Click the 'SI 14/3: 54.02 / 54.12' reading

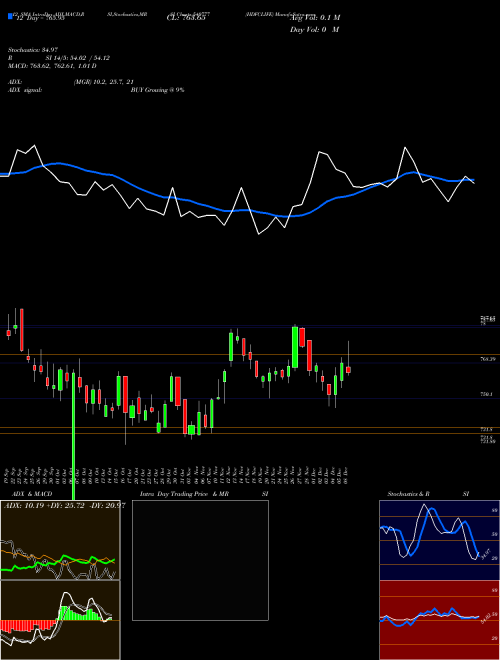click(x=78, y=58)
